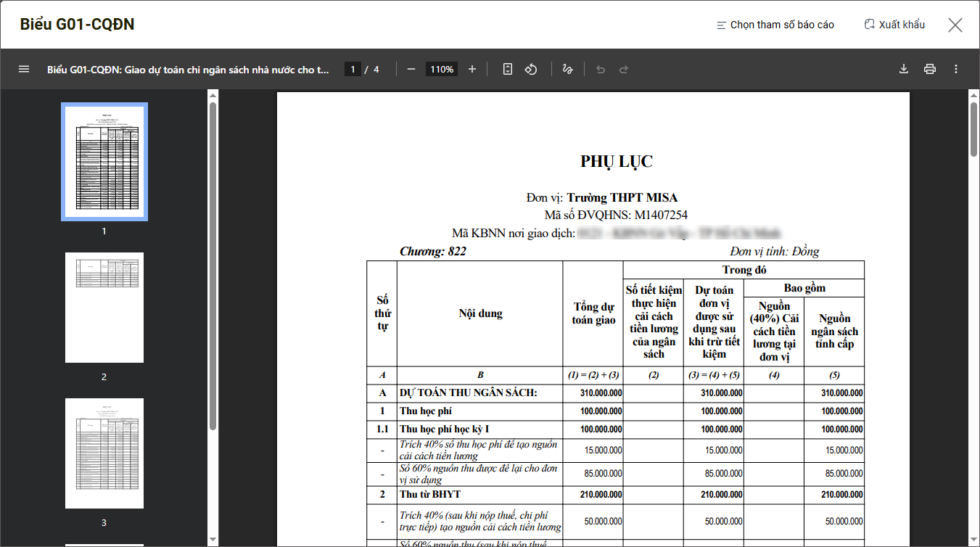This screenshot has height=547, width=980.
Task: Click the undo arrow icon
Action: 601,69
